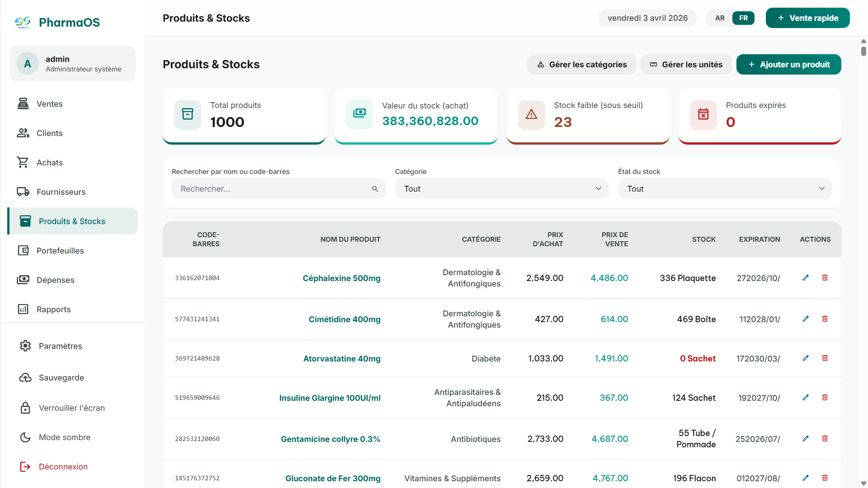Click Ajouter un produit button
Screen dimensions: 868x488
coord(788,65)
